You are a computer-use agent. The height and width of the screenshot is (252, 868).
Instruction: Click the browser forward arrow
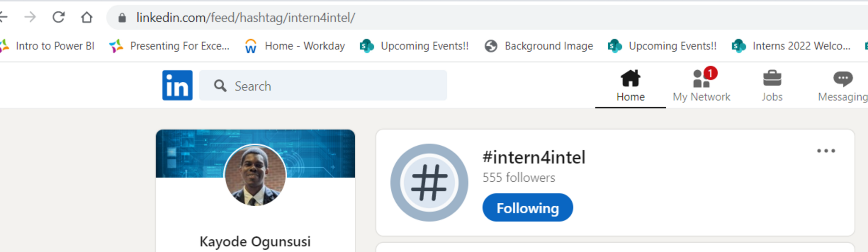30,17
